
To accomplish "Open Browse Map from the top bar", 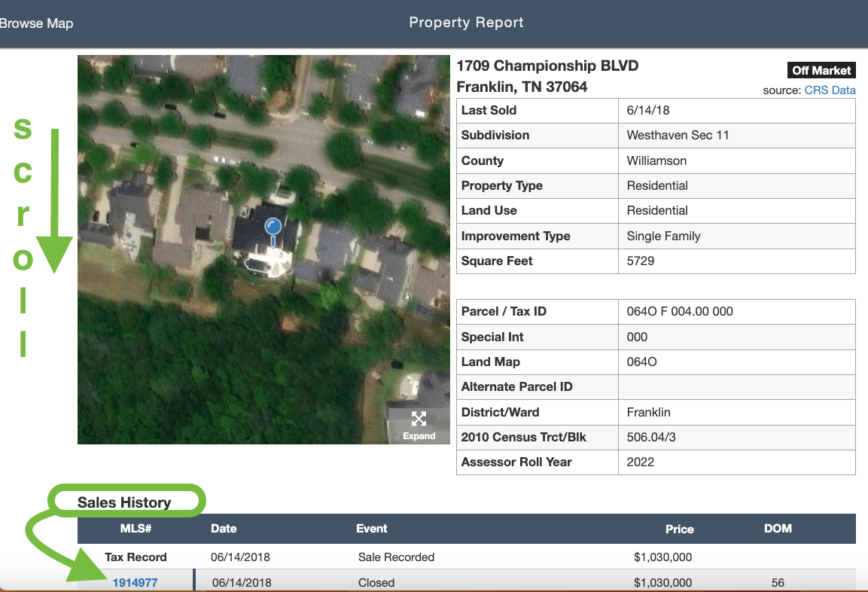I will click(36, 23).
